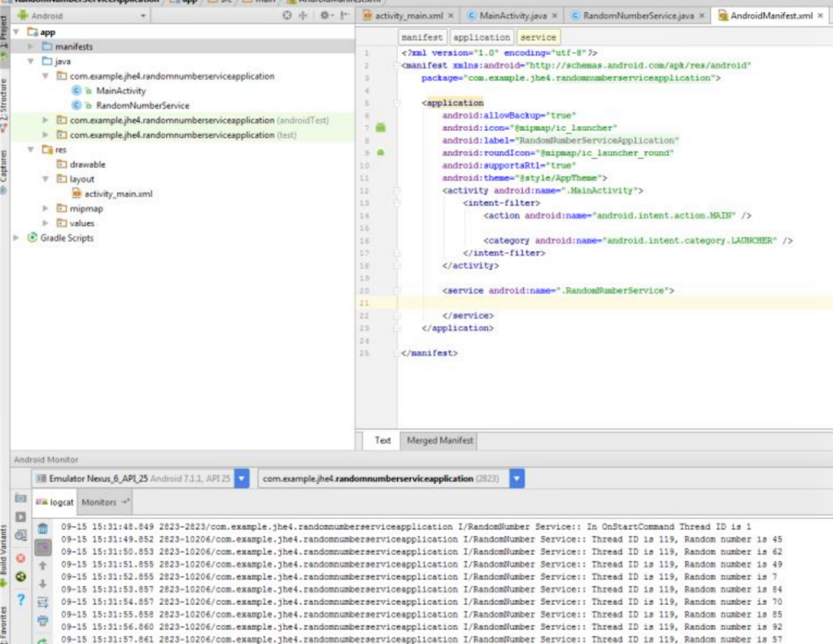833x644 pixels.
Task: Terminate the running application
Action: pos(20,557)
